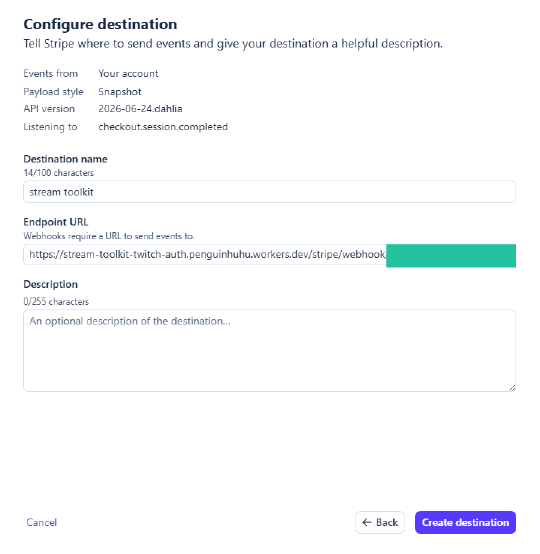The image size is (540, 554).
Task: Click into the Endpoint URL input field
Action: coord(205,254)
